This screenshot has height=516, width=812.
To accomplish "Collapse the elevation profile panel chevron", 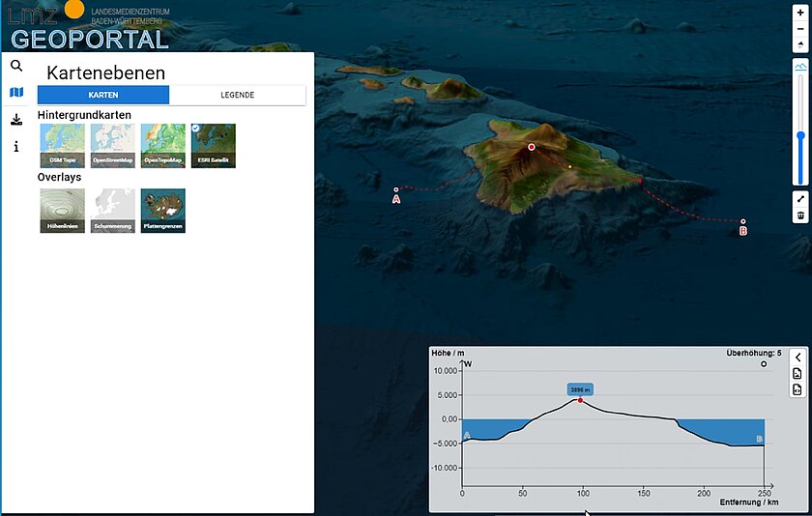I will 797,358.
